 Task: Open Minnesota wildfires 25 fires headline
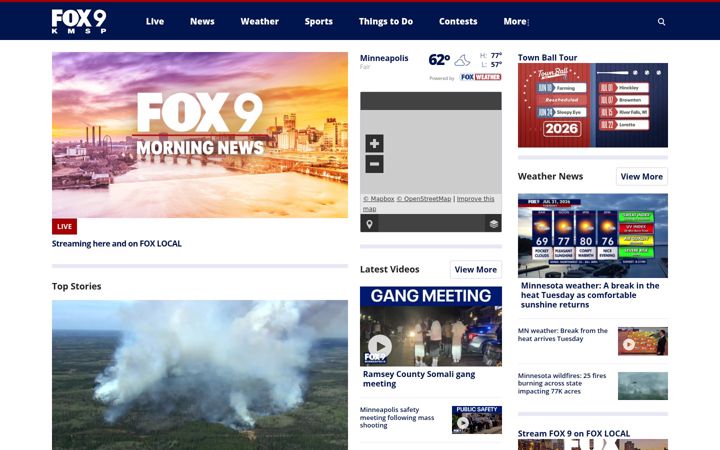tap(562, 383)
